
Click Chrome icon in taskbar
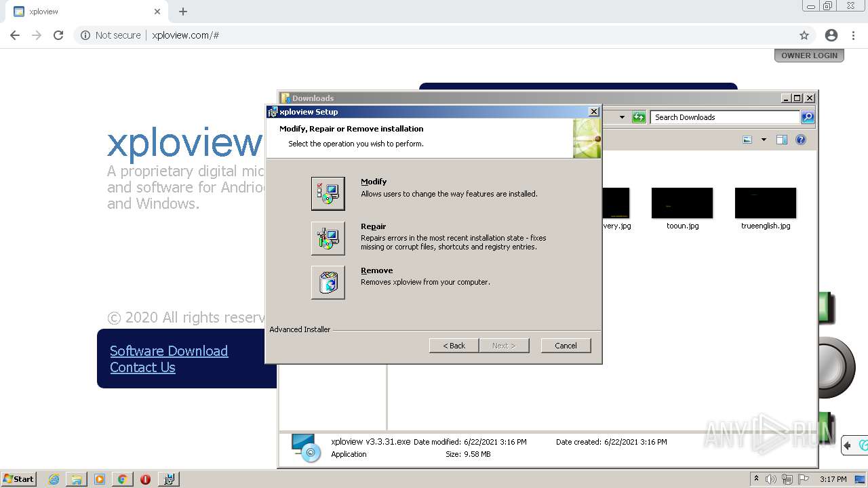(x=122, y=479)
